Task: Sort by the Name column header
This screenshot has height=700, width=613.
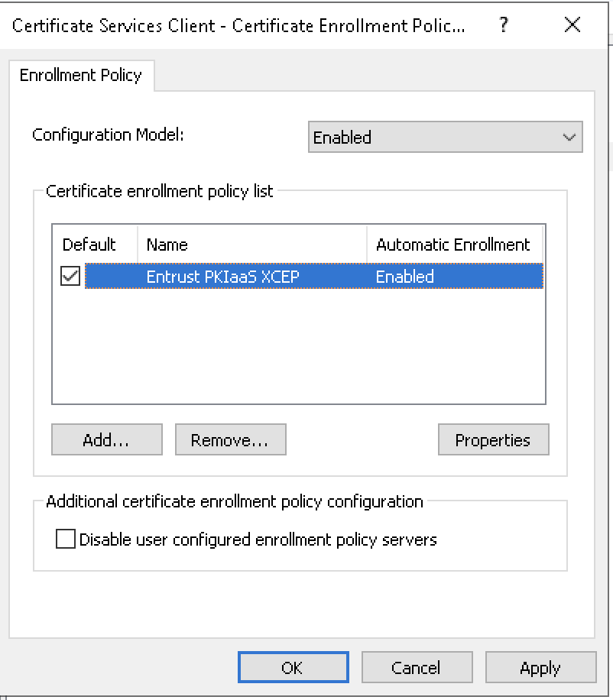Action: 252,245
